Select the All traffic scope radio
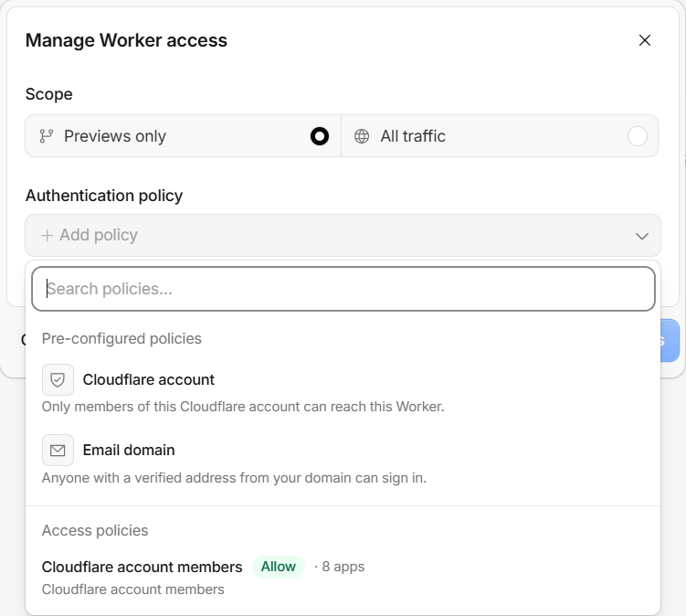This screenshot has height=616, width=686. pos(637,136)
